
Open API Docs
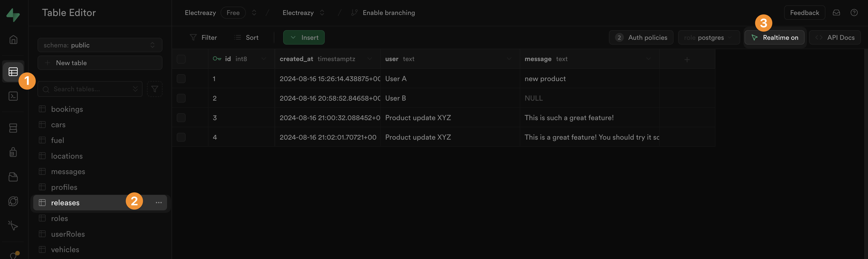pos(835,38)
